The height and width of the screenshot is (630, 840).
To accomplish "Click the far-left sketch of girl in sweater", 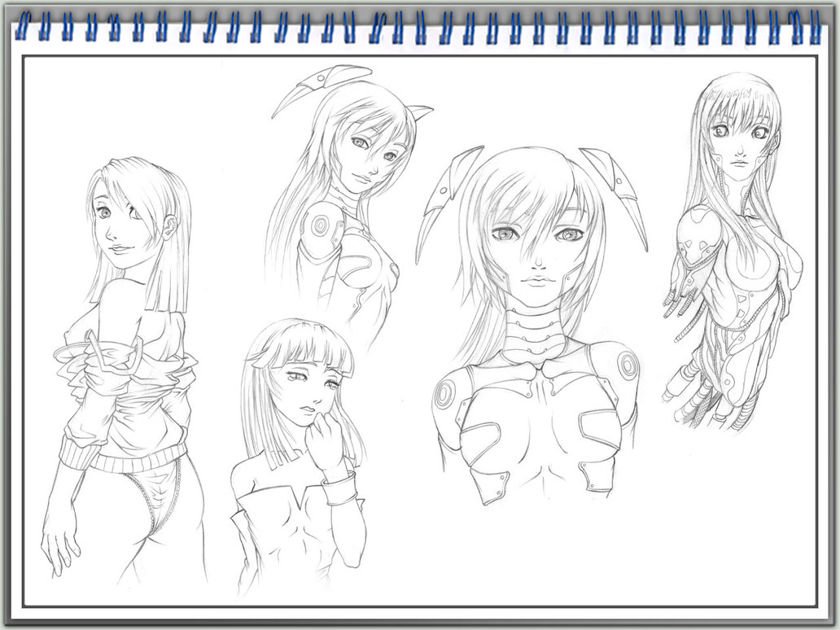I will coord(126,366).
